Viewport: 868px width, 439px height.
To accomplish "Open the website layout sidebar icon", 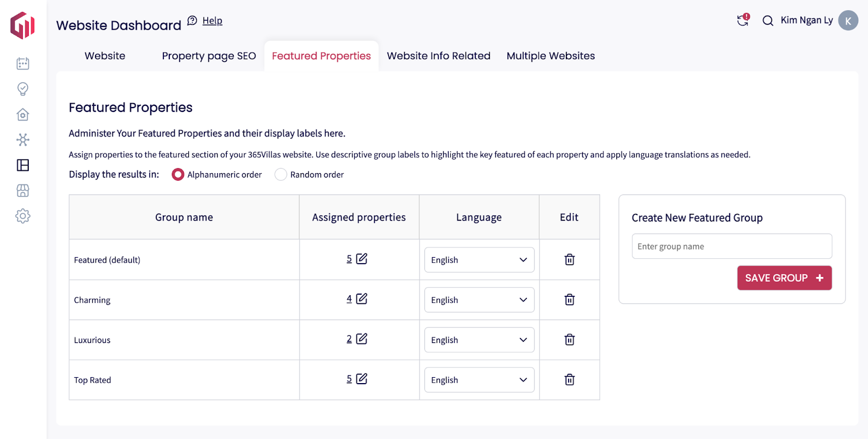I will point(23,165).
